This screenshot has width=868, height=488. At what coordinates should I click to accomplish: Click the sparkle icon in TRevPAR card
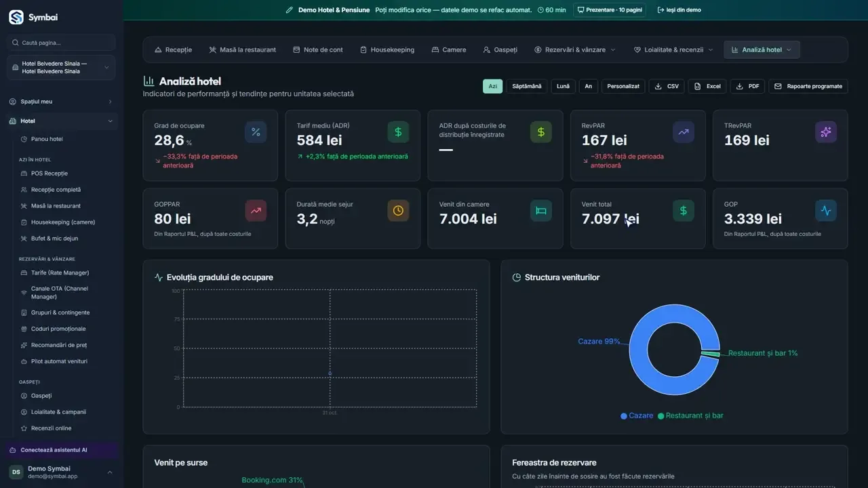tap(826, 132)
